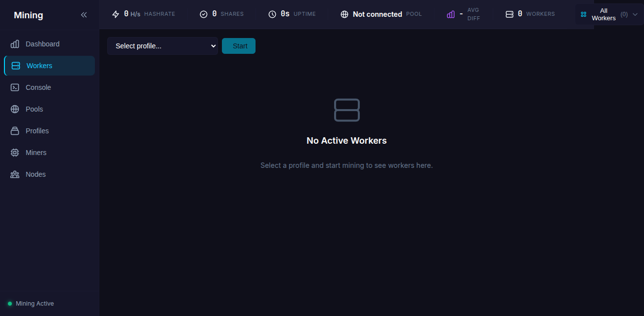Go to the Profiles page
The height and width of the screenshot is (316, 644).
click(37, 131)
